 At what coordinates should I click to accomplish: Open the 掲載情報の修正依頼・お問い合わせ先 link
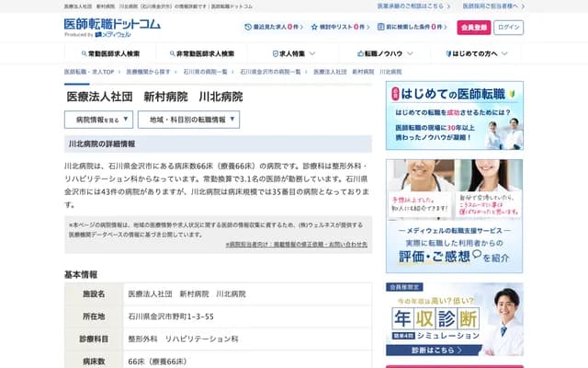coord(297,245)
